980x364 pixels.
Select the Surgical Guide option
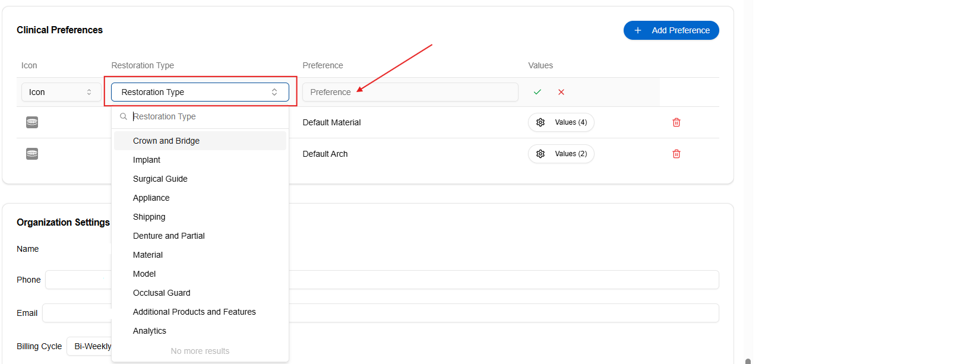160,179
